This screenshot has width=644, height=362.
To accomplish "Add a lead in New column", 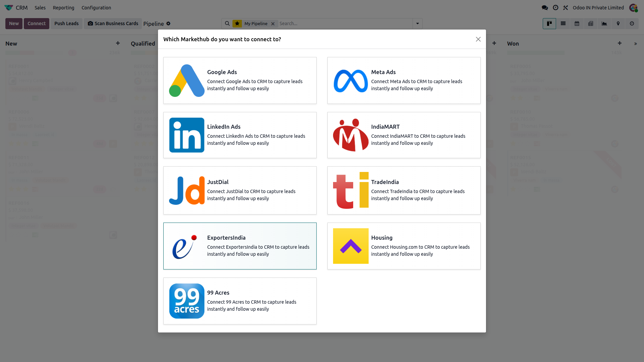I will [x=118, y=43].
